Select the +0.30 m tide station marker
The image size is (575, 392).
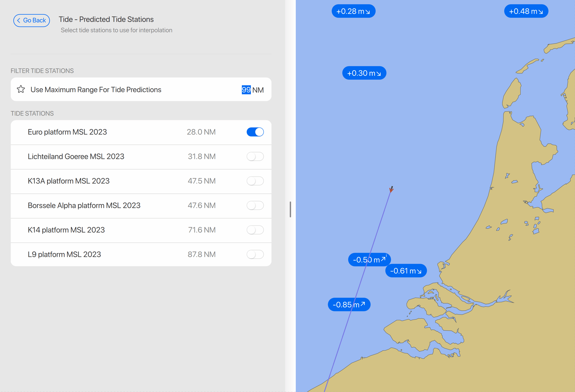pos(364,73)
